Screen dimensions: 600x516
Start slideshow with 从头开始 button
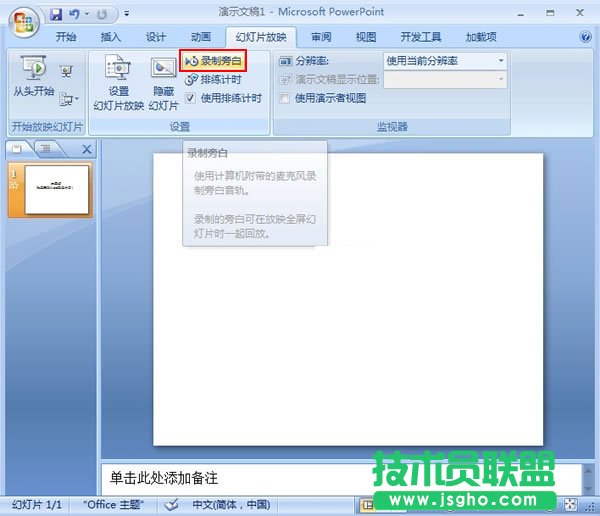34,76
